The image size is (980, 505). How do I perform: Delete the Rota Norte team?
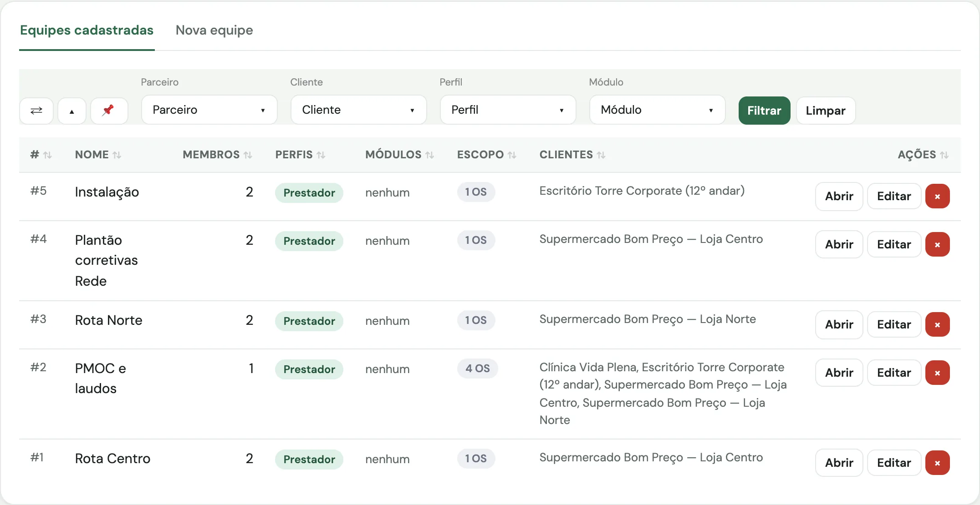pyautogui.click(x=937, y=324)
